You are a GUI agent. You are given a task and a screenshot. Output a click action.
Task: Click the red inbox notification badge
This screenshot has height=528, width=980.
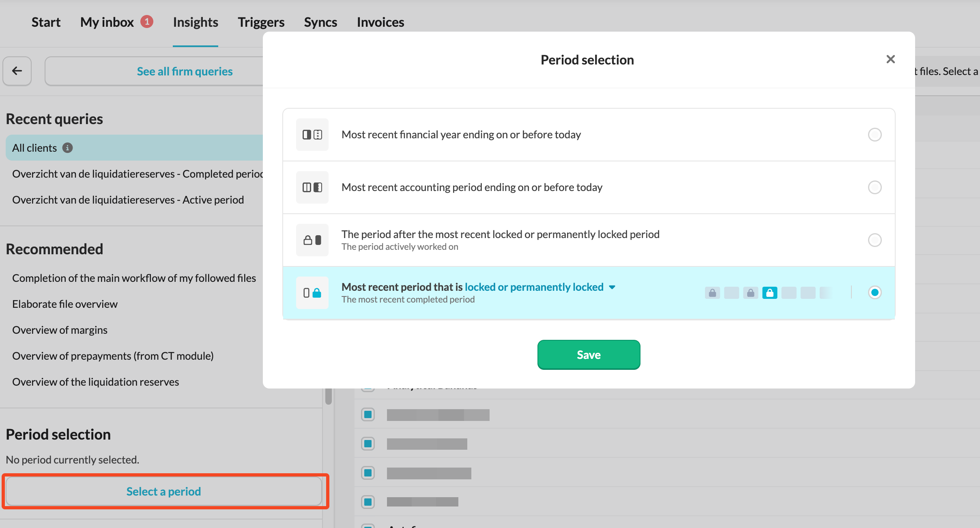tap(147, 21)
